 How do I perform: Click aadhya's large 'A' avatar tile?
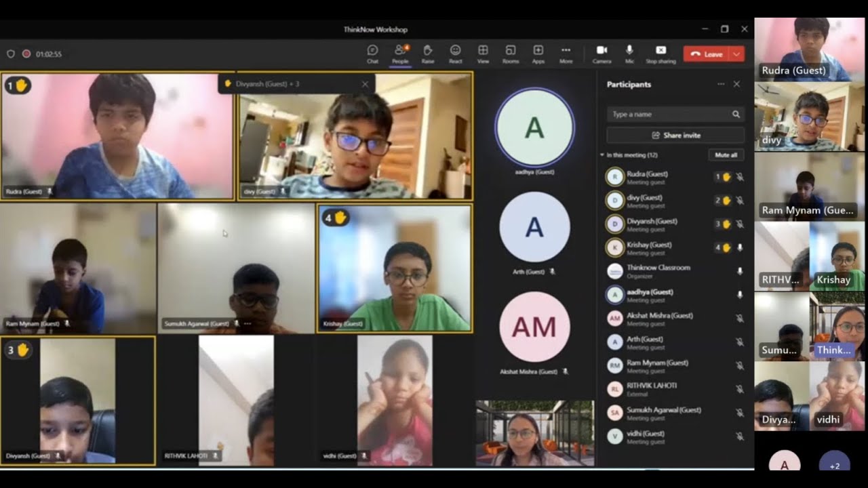(x=534, y=127)
